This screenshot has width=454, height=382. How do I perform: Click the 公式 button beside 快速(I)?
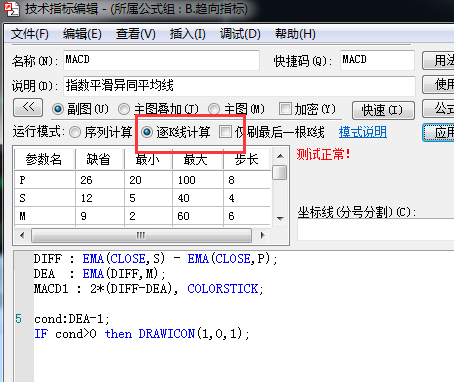[439, 109]
